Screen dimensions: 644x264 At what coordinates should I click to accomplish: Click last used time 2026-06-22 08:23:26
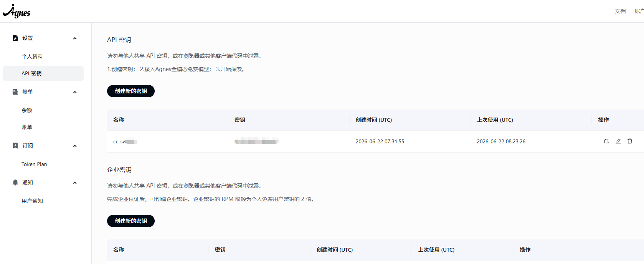501,141
